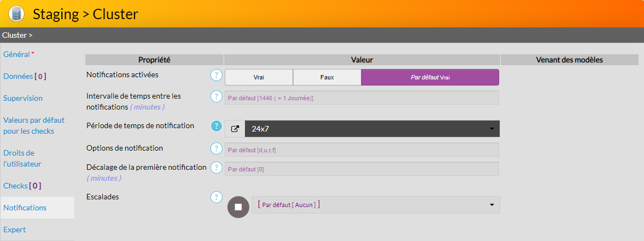Viewport: 644px width, 241px height.
Task: Click the notification interval minutes field
Action: tap(361, 97)
